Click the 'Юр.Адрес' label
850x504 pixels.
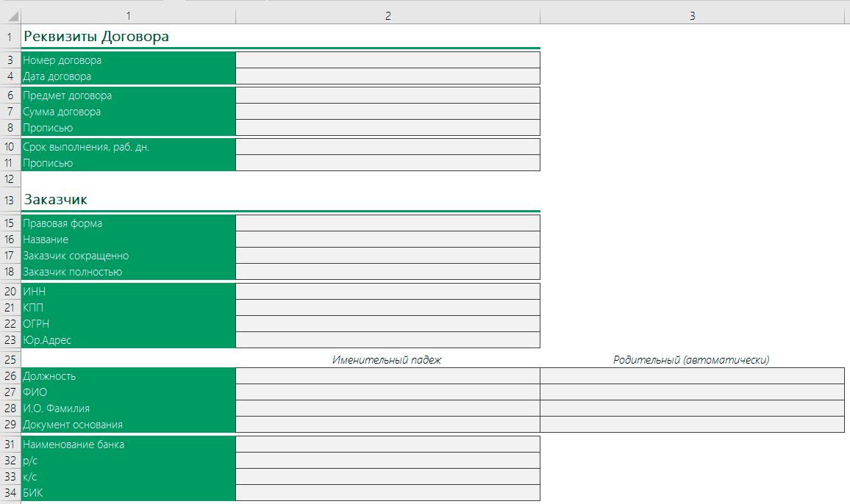tap(47, 340)
